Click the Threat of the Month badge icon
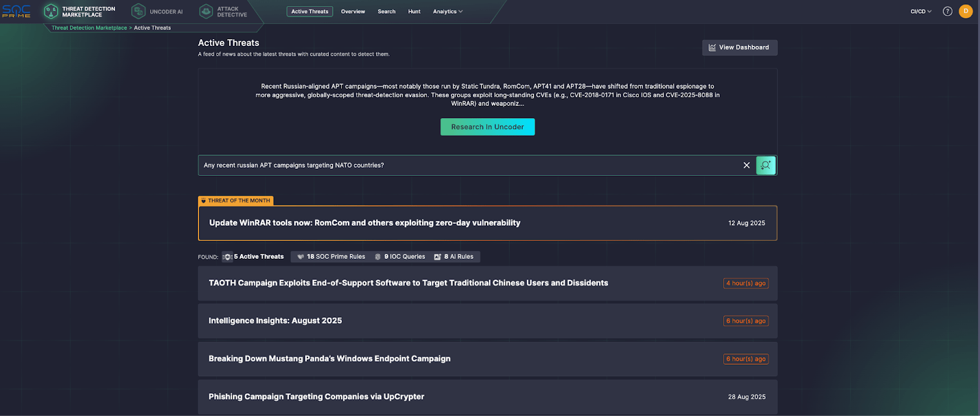This screenshot has width=980, height=416. click(203, 201)
